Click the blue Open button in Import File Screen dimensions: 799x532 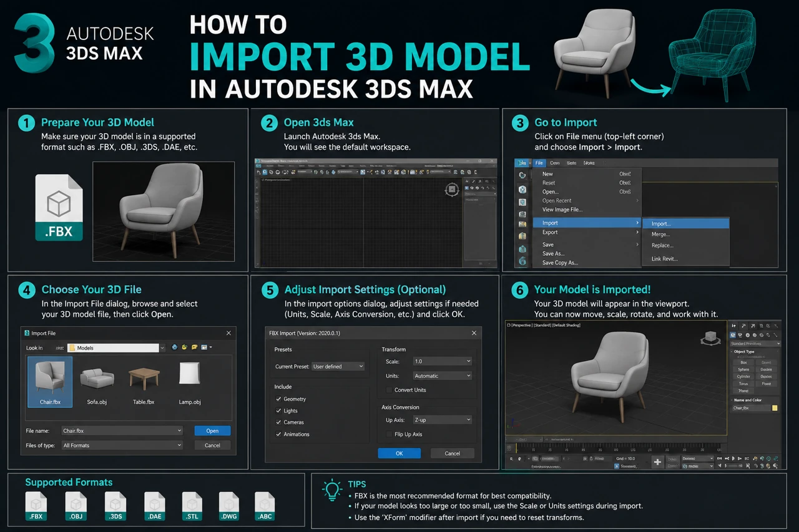tap(212, 430)
